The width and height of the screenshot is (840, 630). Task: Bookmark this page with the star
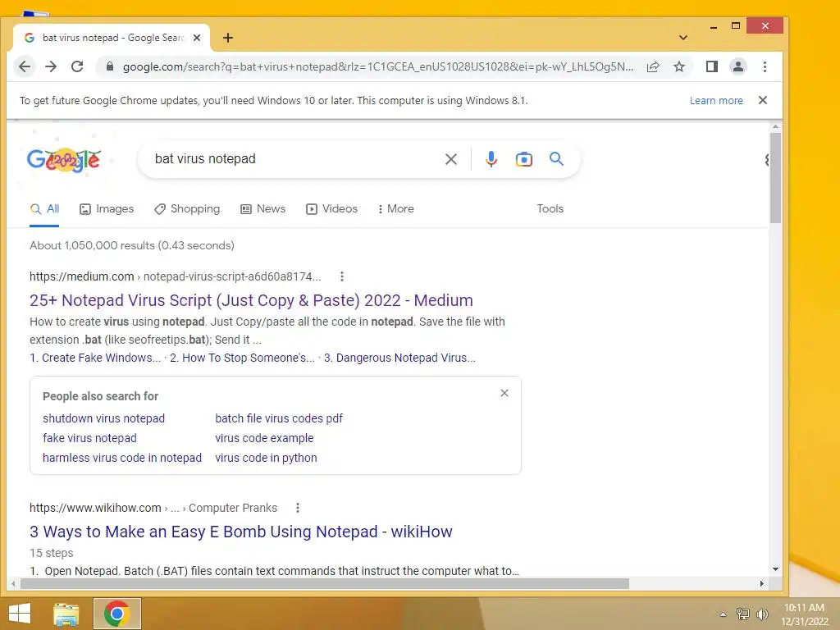pyautogui.click(x=679, y=66)
